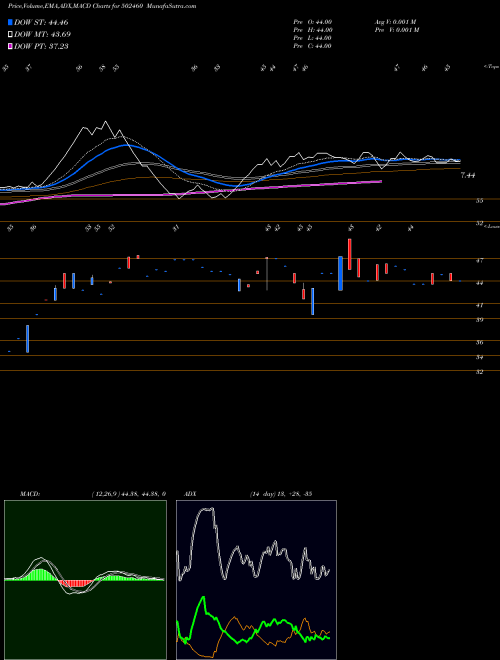Select the 'DOW ST: 44.46' legend text
The width and height of the screenshot is (500, 660).
[41, 22]
